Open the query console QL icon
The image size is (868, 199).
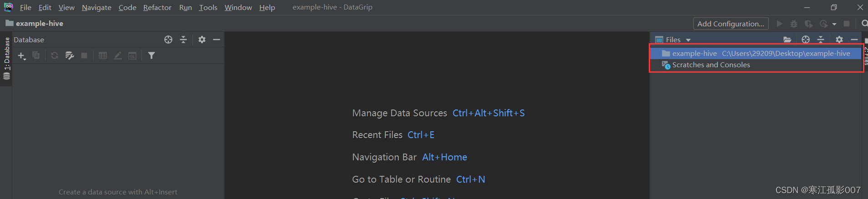point(132,55)
